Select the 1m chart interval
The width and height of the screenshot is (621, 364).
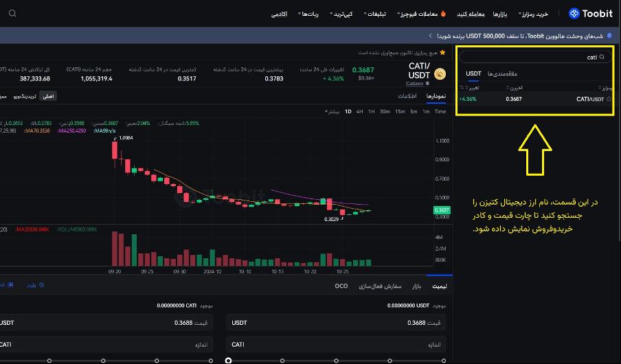[x=426, y=112]
